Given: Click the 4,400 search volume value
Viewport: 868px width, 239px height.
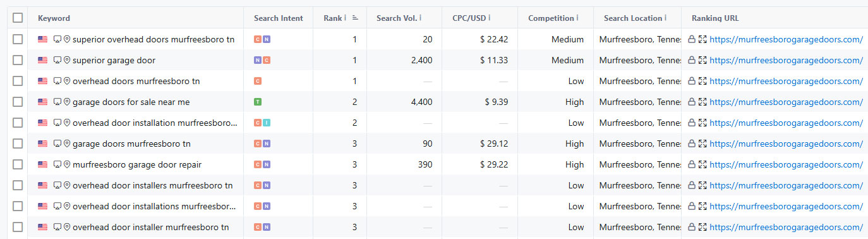Looking at the screenshot, I should pyautogui.click(x=421, y=102).
